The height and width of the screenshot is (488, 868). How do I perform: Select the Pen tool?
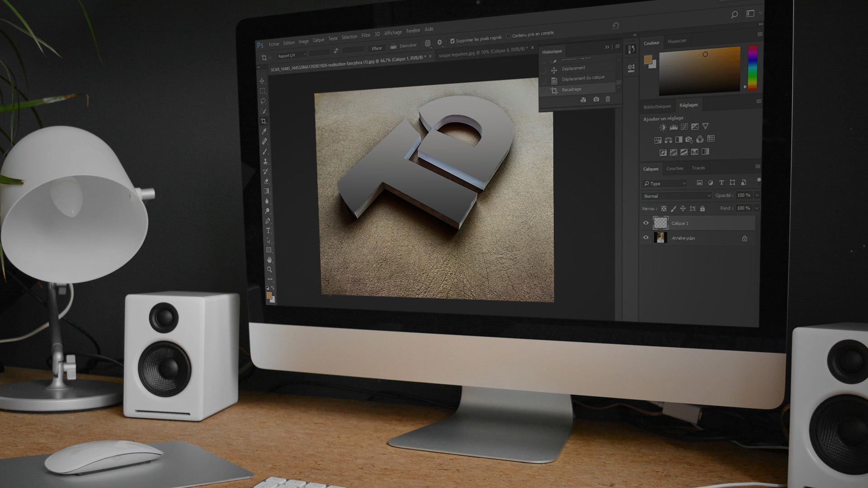click(x=268, y=221)
